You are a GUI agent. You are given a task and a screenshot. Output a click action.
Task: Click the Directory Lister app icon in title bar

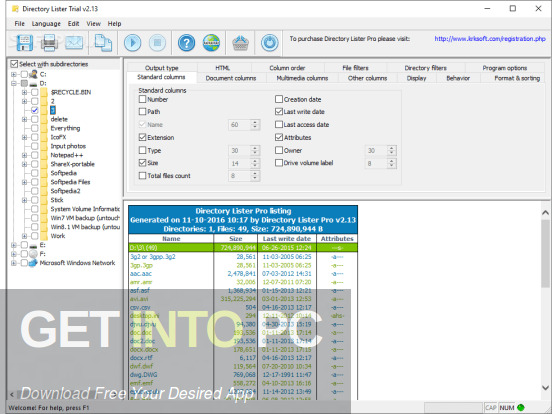15,9
